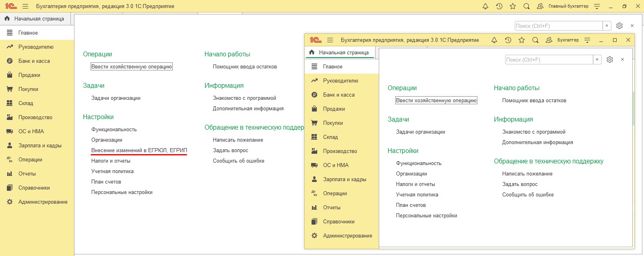Open Учетная политика in front window

tap(417, 194)
